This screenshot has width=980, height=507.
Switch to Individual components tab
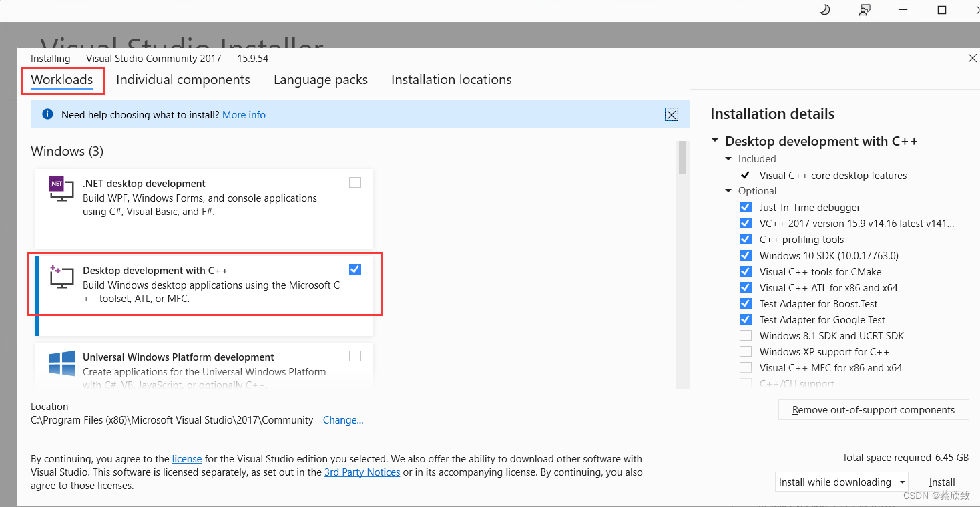(183, 79)
